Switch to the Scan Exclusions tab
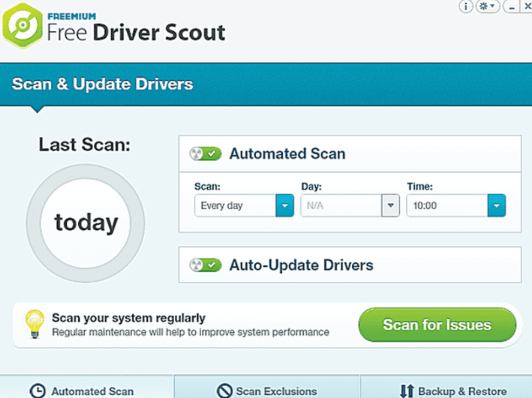This screenshot has width=532, height=398. [x=267, y=390]
